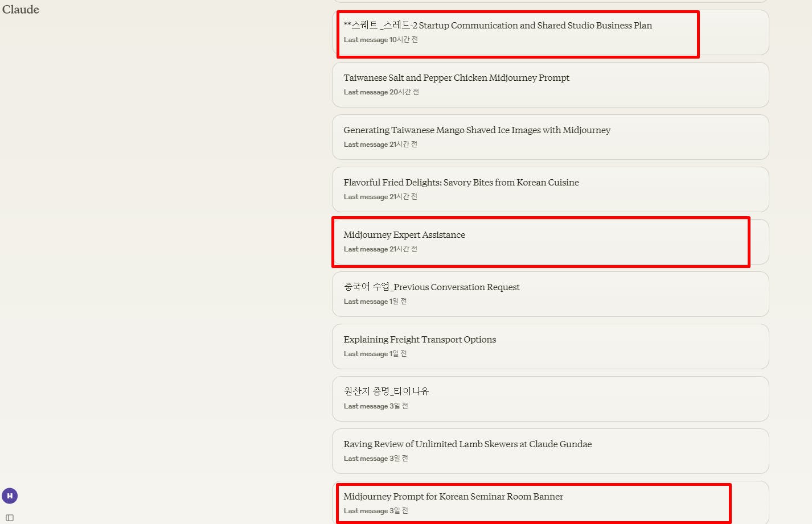Open Startup Communication and Shared Studio Business Plan chat

click(x=551, y=32)
